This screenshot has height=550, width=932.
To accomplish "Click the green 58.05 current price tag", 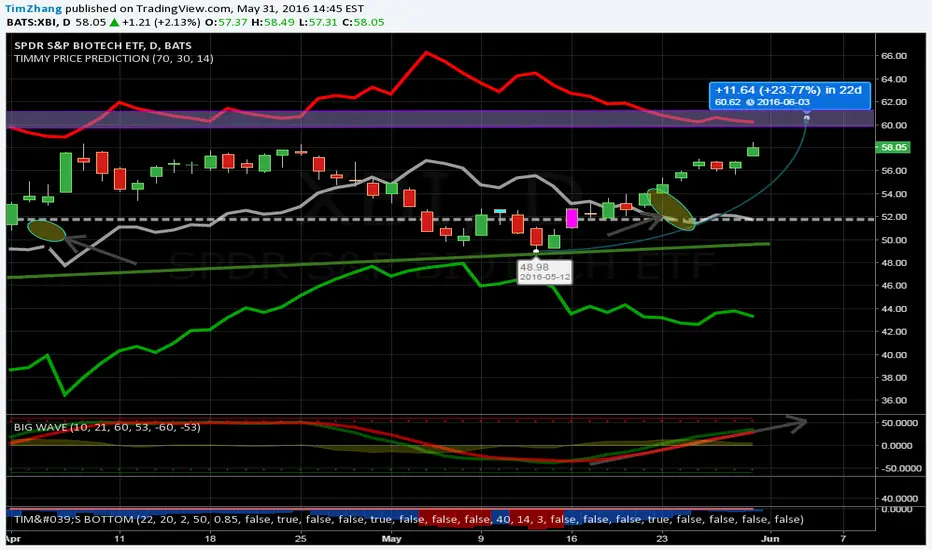I will click(892, 147).
